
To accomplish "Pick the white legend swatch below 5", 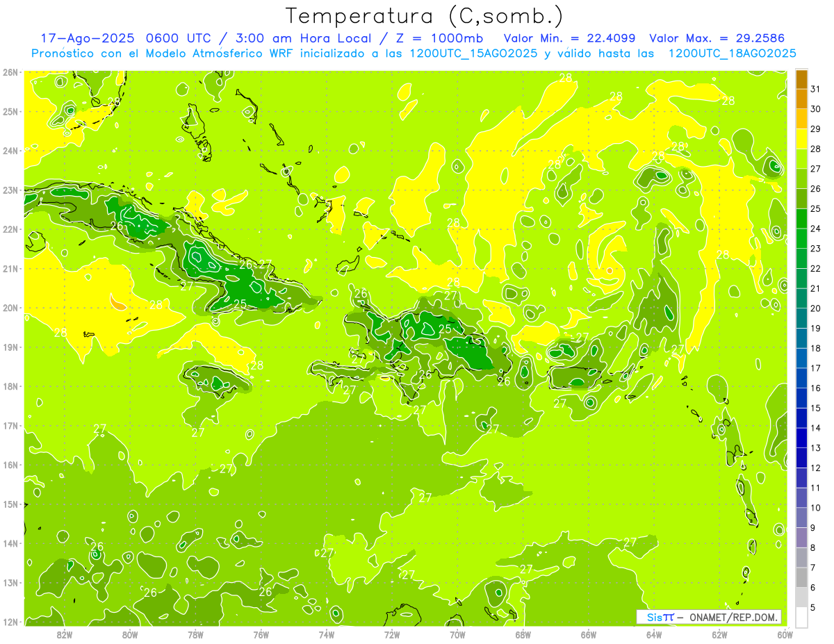I will [x=801, y=617].
